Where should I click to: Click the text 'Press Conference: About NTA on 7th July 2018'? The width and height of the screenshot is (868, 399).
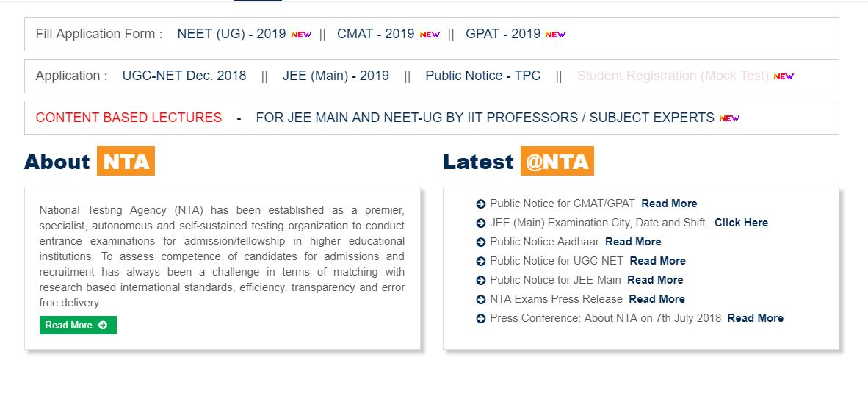click(606, 318)
